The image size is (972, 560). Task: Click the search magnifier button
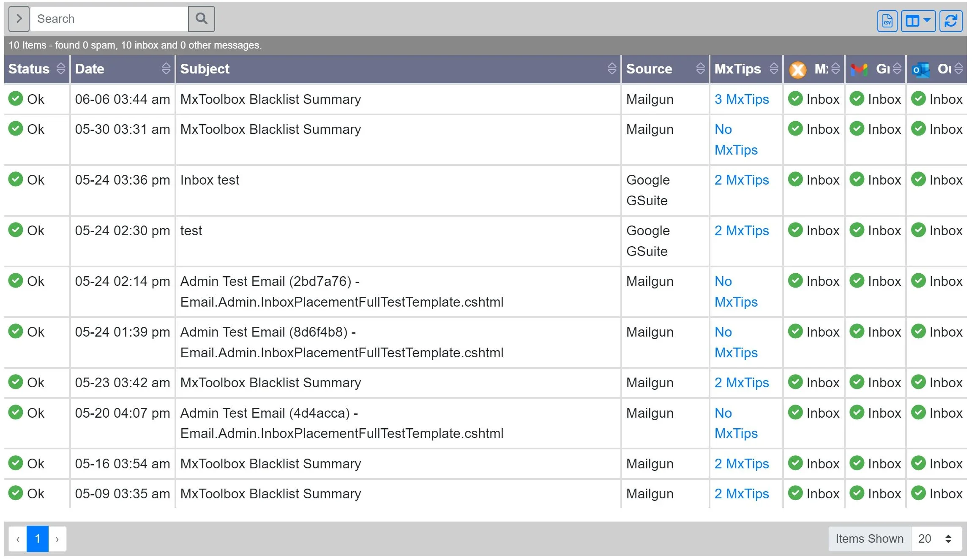tap(201, 19)
